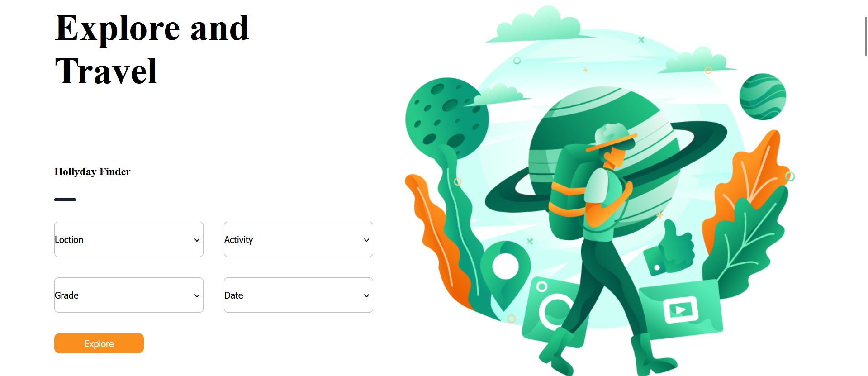Open the Grade dropdown
This screenshot has width=868, height=376.
click(129, 295)
